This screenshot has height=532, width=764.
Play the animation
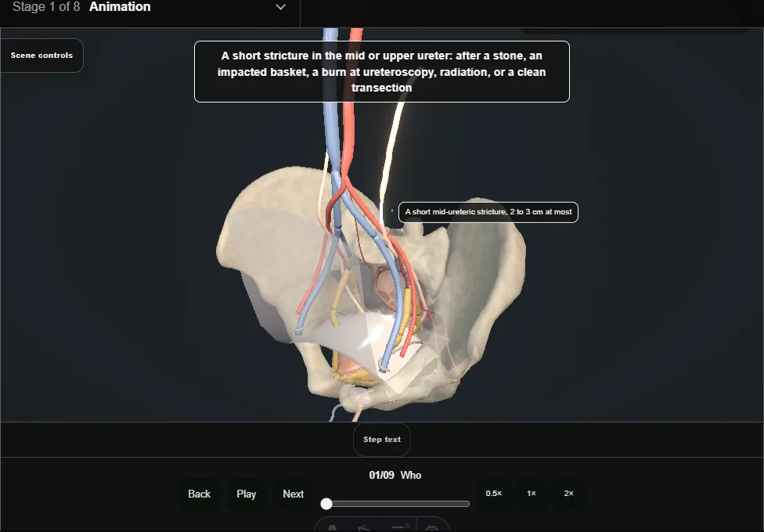coord(246,494)
